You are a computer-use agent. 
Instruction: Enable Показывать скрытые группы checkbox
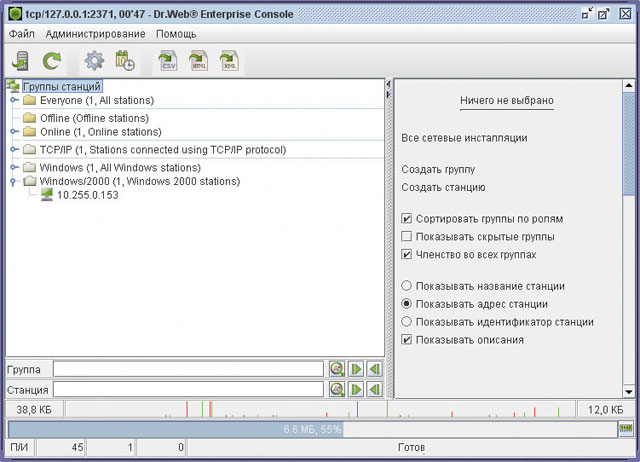pyautogui.click(x=406, y=236)
